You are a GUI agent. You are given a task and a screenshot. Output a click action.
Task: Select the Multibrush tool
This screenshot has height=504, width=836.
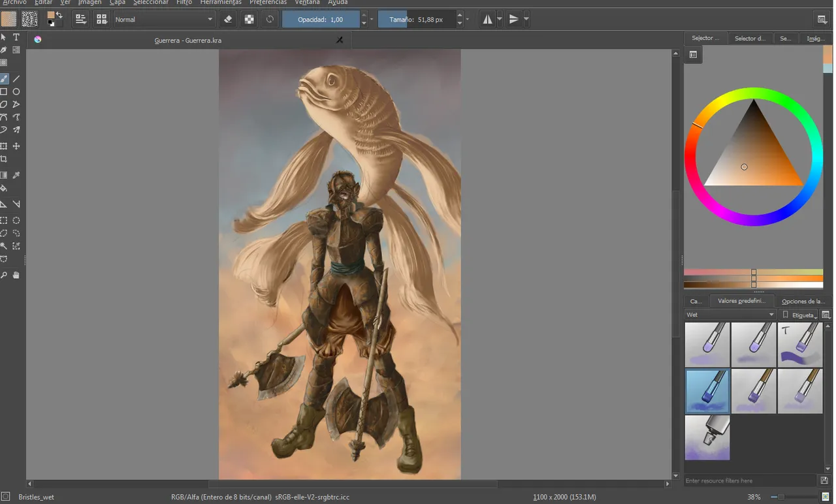16,130
